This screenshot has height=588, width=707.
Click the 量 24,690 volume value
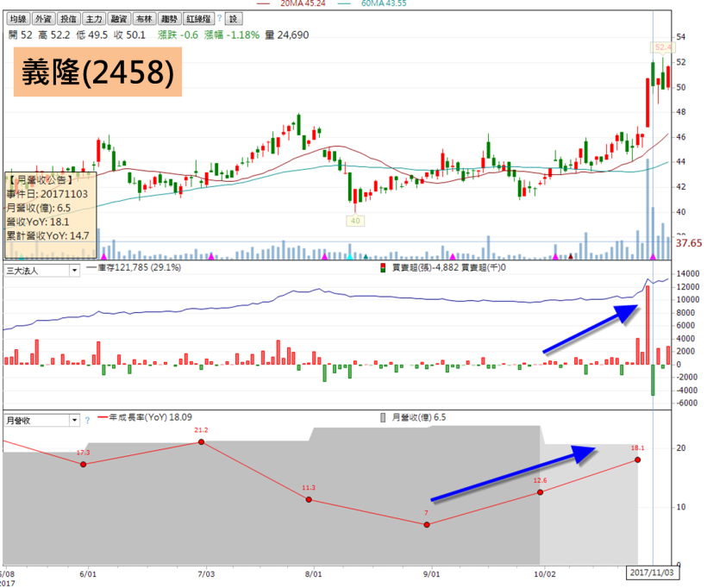coord(287,35)
